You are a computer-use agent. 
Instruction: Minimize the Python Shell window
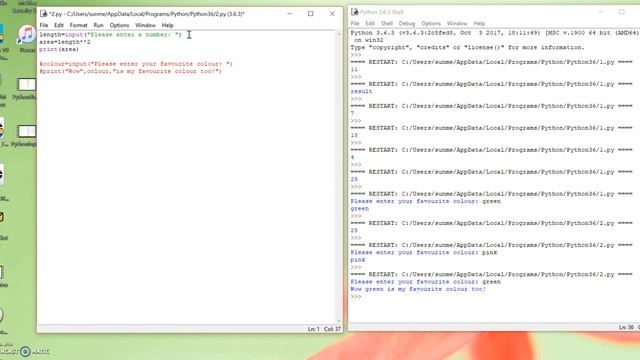[600, 12]
